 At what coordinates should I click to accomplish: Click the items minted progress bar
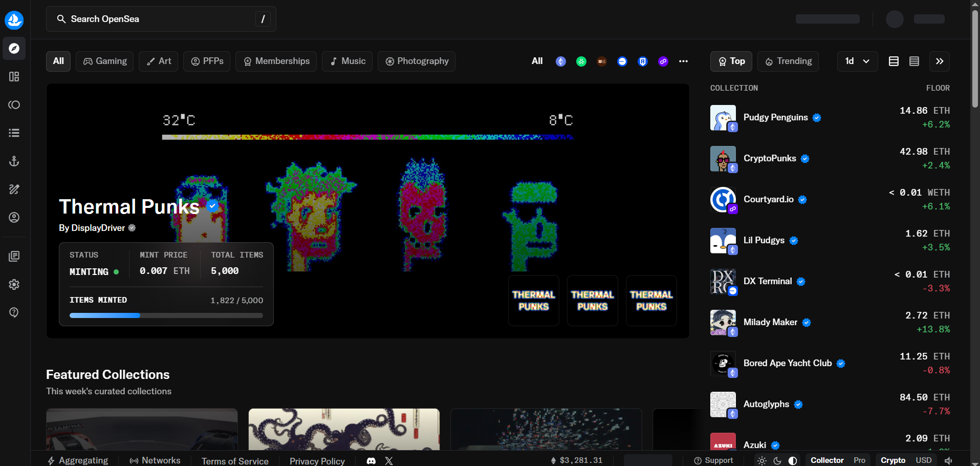(166, 315)
